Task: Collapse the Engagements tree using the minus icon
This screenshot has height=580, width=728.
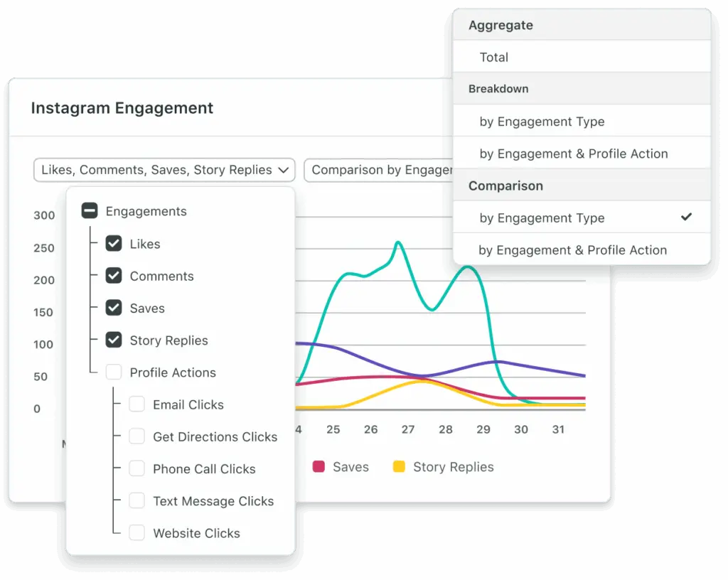Action: (x=89, y=210)
